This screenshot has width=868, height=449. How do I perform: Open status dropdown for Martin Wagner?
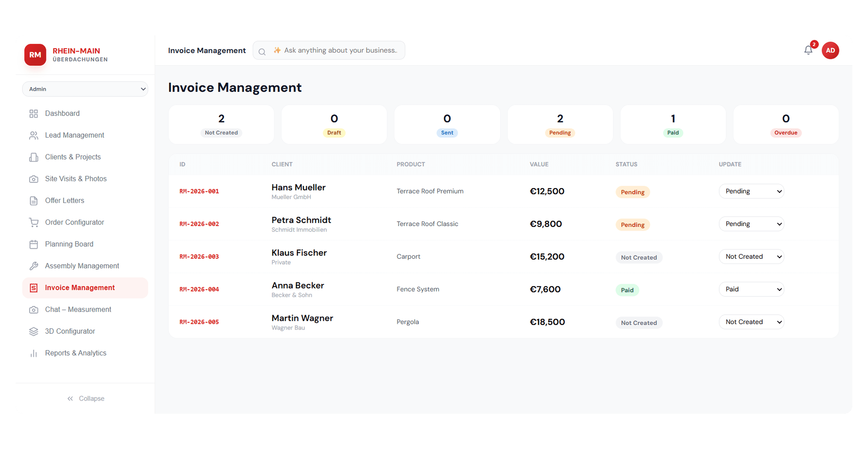point(751,322)
